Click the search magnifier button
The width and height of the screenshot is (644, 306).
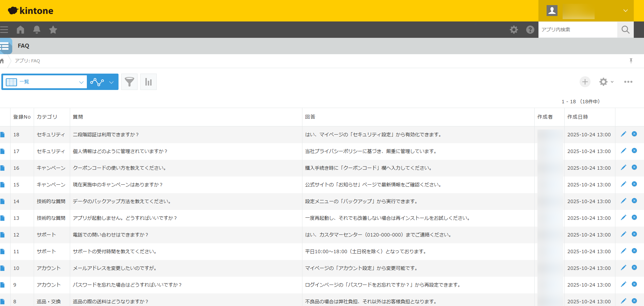point(625,30)
